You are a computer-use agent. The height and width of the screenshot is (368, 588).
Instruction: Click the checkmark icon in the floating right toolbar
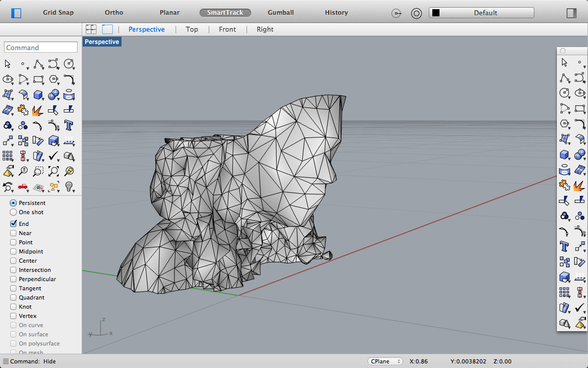[x=579, y=308]
